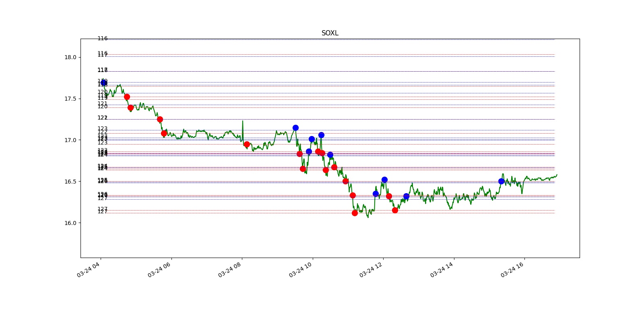The height and width of the screenshot is (322, 644).
Task: Click the SOXL chart title
Action: (x=330, y=33)
